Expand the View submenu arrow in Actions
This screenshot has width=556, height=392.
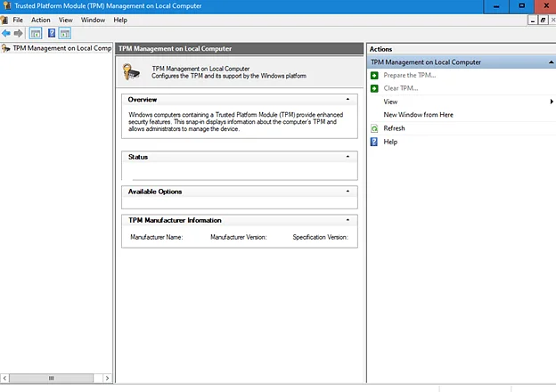coord(552,102)
